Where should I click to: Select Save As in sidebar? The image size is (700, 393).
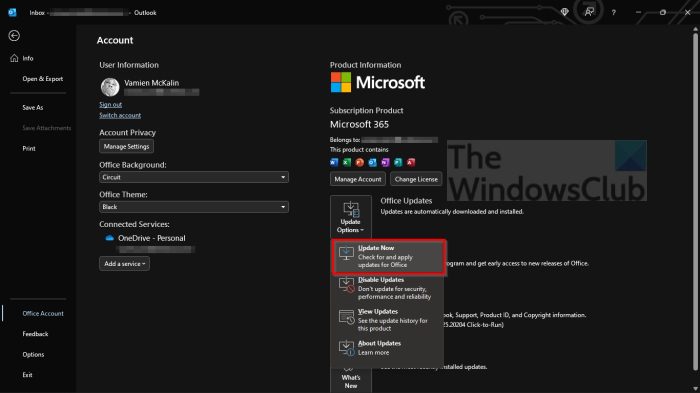click(33, 107)
